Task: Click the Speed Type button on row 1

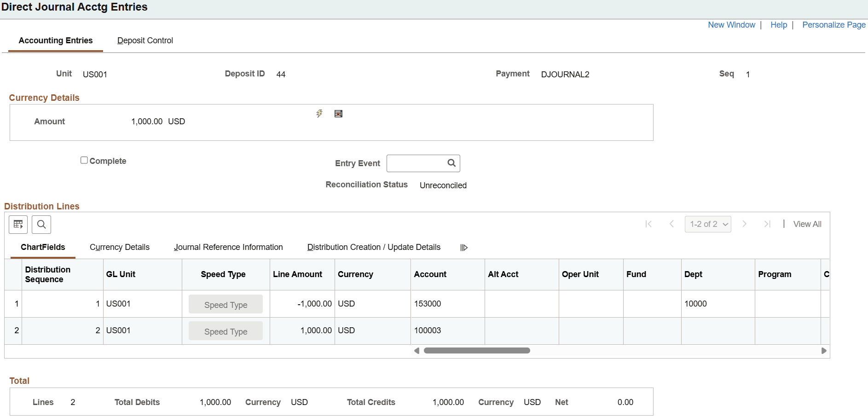Action: [226, 304]
